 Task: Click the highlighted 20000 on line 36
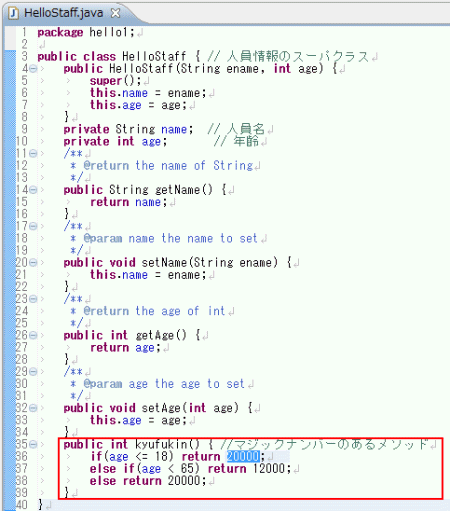[x=243, y=456]
